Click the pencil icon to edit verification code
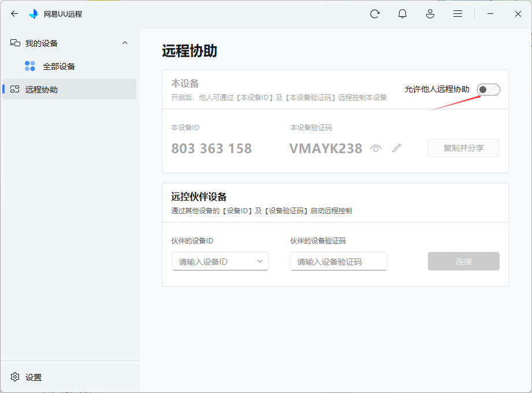 pyautogui.click(x=396, y=148)
